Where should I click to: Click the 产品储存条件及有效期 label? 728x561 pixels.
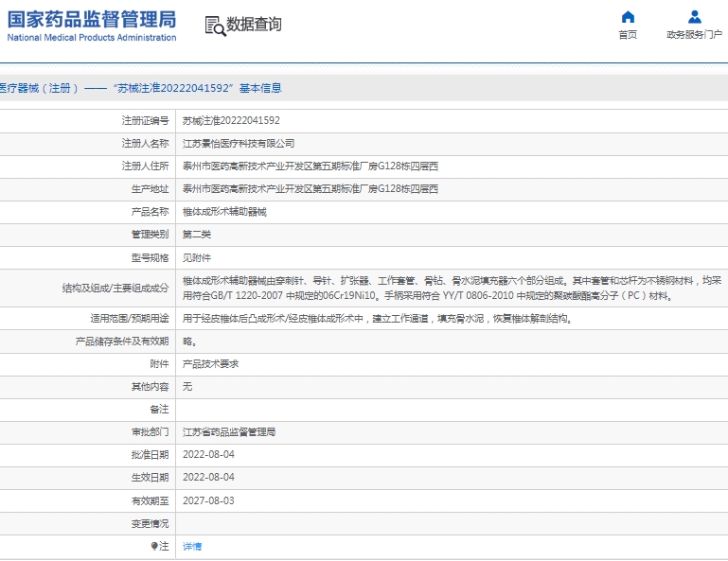(122, 342)
